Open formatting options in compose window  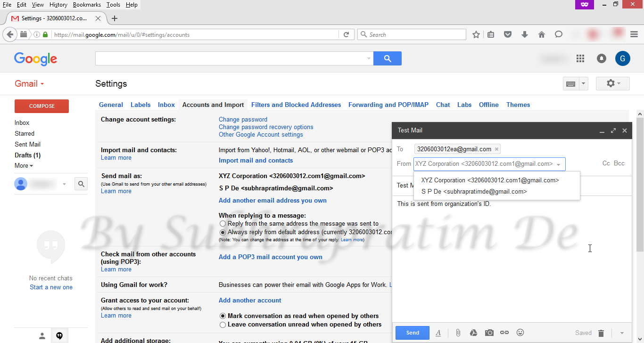coord(438,333)
